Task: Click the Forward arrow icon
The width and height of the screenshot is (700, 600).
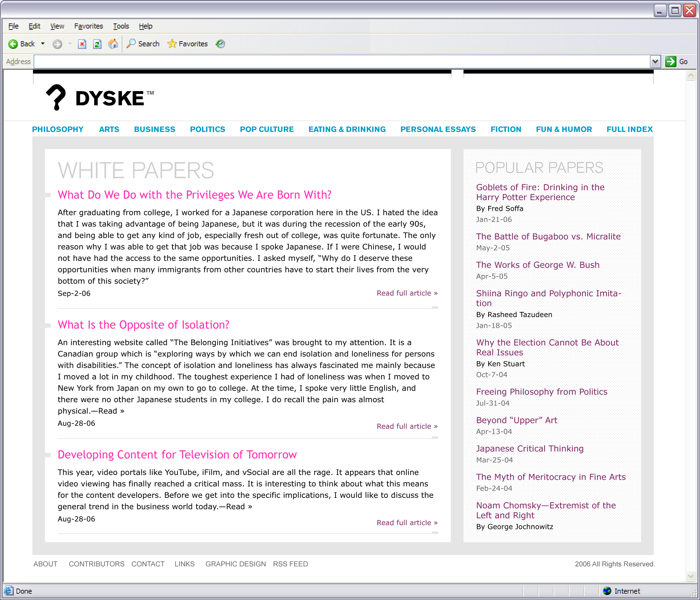Action: point(57,44)
